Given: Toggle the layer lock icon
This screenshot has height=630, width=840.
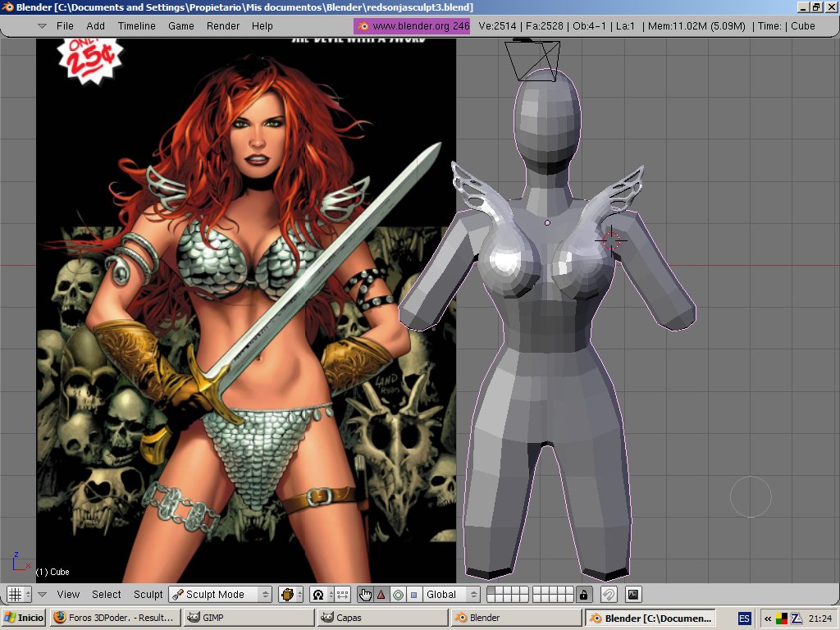Looking at the screenshot, I should click(x=583, y=594).
